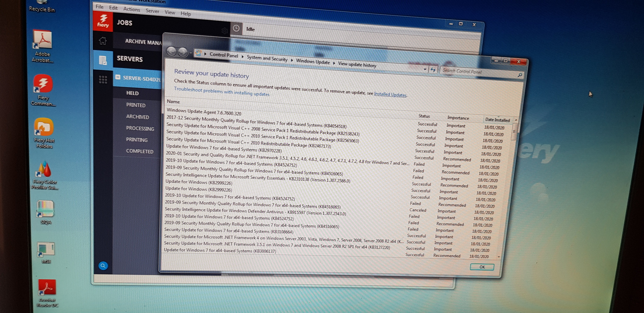Click the Back arrow in Control Panel
Image resolution: width=644 pixels, height=313 pixels.
point(171,51)
